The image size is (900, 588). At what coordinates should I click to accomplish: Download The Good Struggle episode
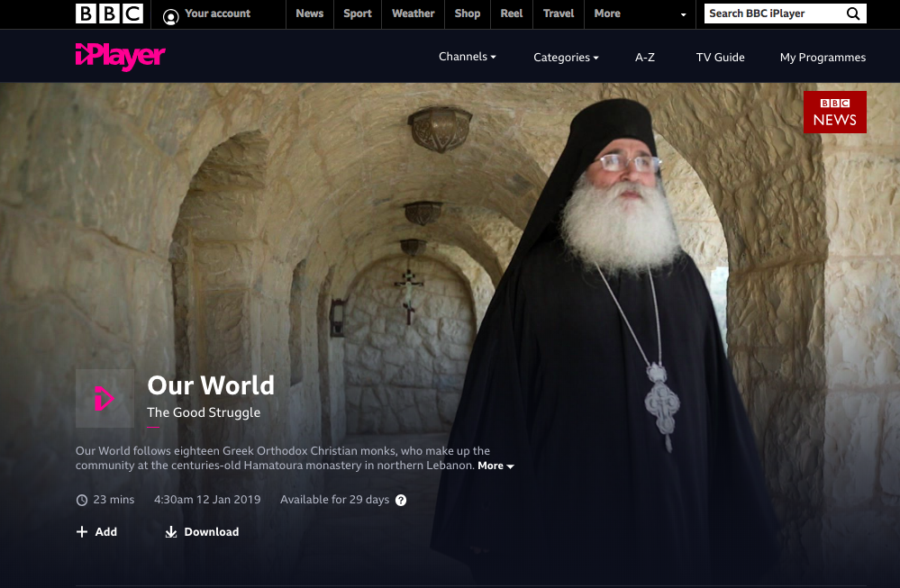pos(202,532)
